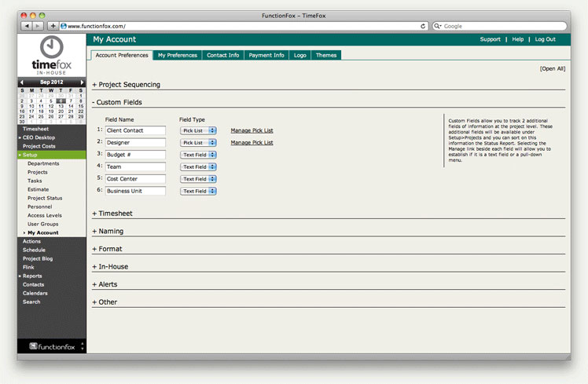Open the Themes tab
This screenshot has width=588, height=384.
pos(325,56)
